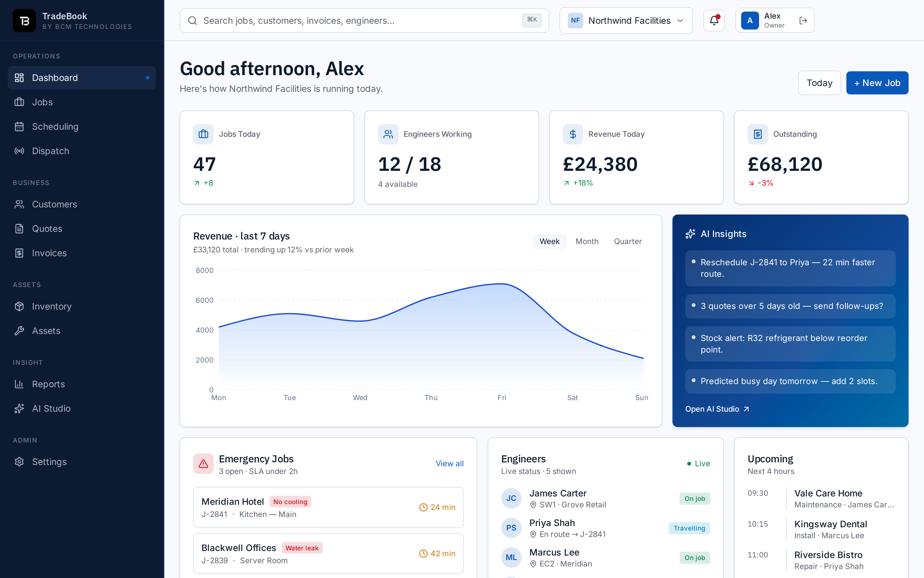The height and width of the screenshot is (578, 924).
Task: Click the Today button
Action: [x=819, y=83]
